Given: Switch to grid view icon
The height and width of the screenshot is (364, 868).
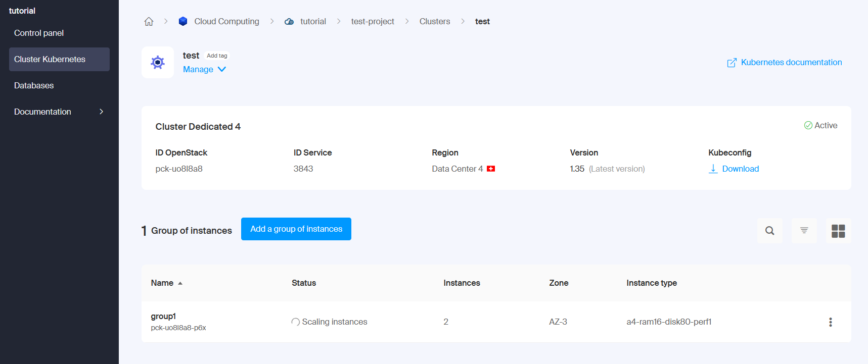Looking at the screenshot, I should tap(839, 231).
